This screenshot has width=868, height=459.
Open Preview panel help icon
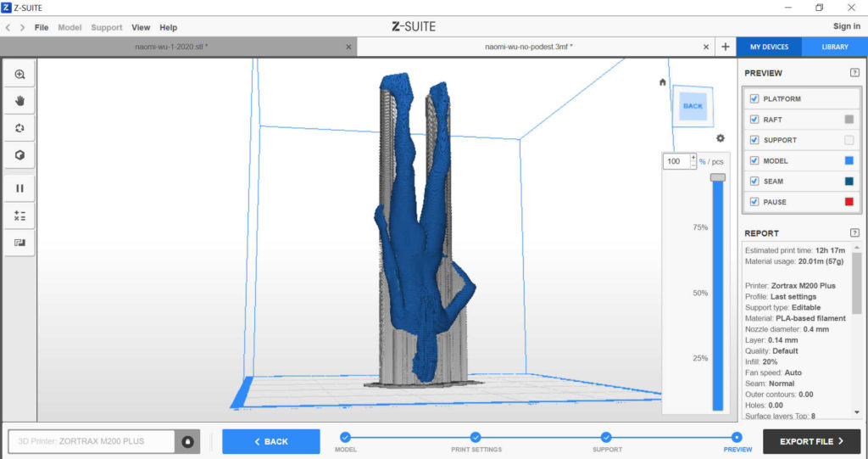point(854,73)
